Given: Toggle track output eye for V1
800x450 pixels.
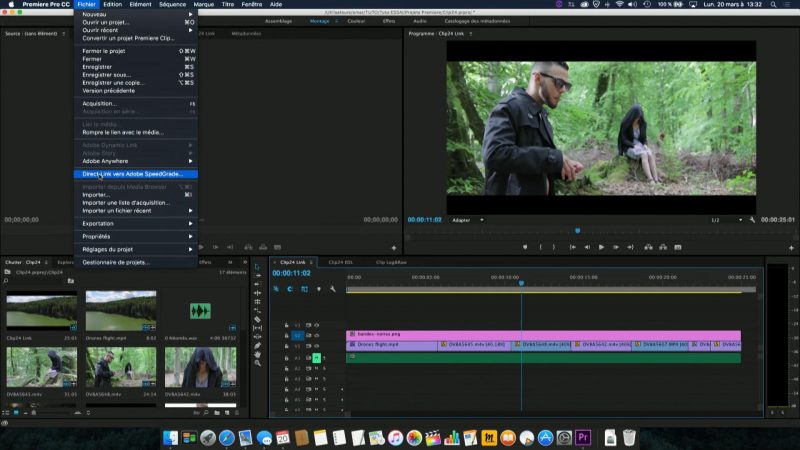Looking at the screenshot, I should point(316,346).
